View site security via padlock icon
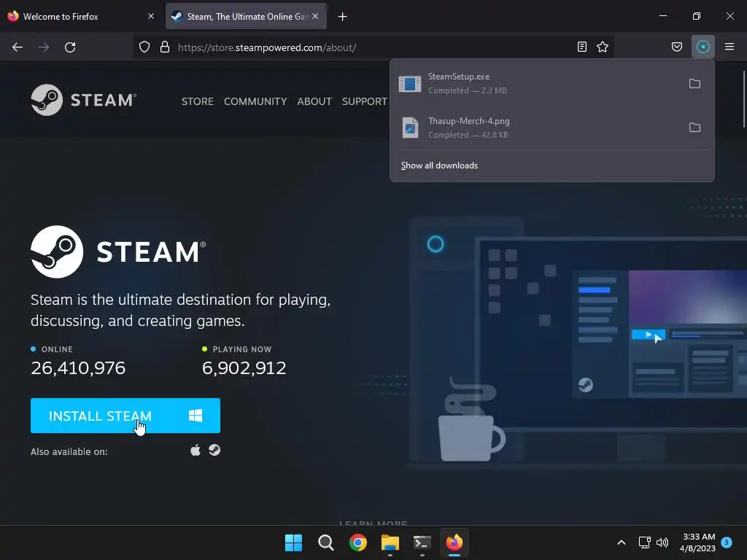747x560 pixels. coord(165,47)
